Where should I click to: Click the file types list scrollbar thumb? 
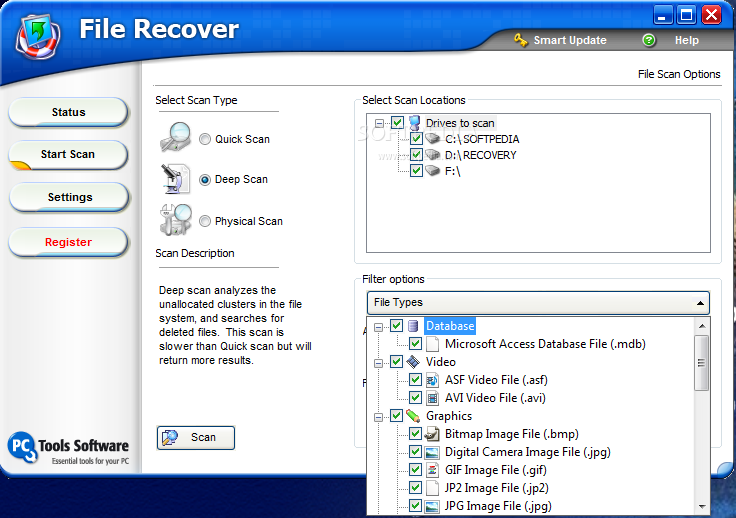[702, 363]
